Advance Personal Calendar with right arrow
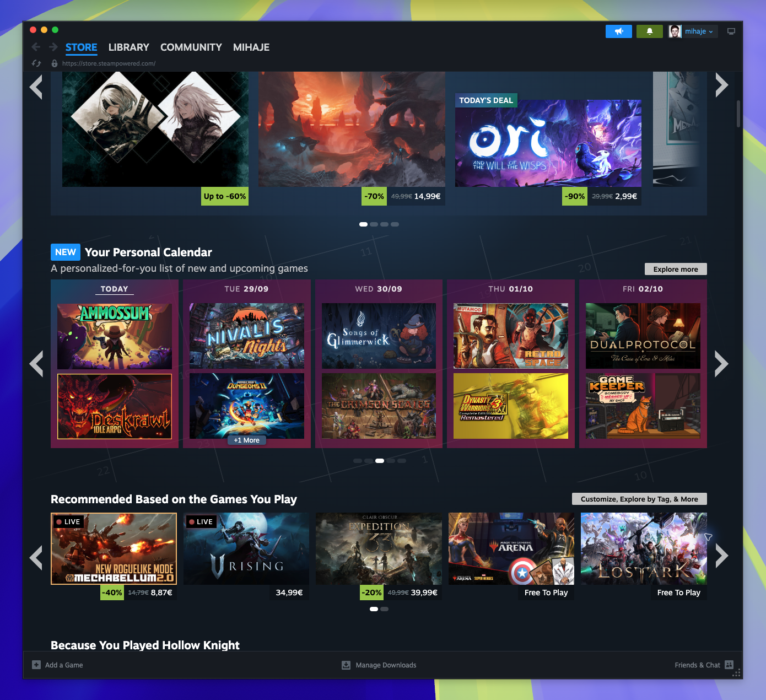Viewport: 766px width, 700px height. click(x=721, y=364)
